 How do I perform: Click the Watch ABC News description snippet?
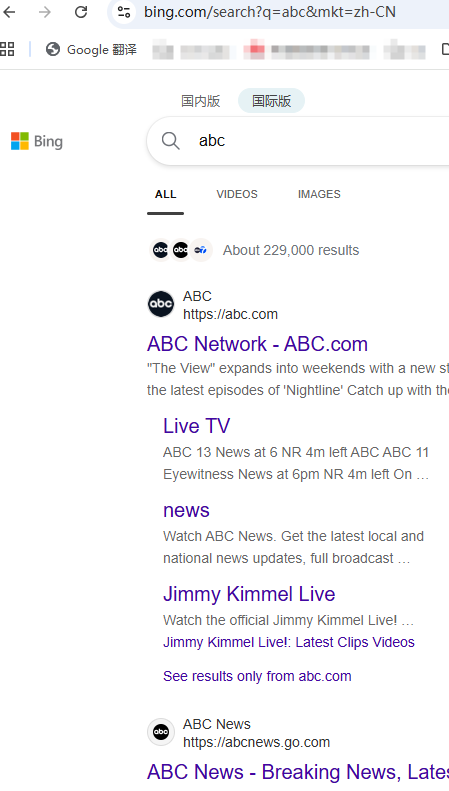293,547
